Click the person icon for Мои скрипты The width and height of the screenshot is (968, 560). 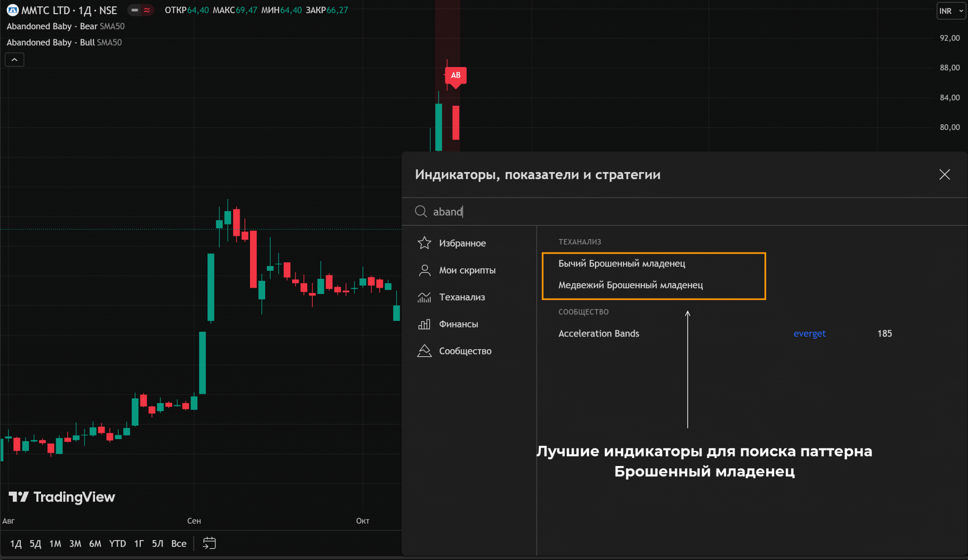(424, 270)
